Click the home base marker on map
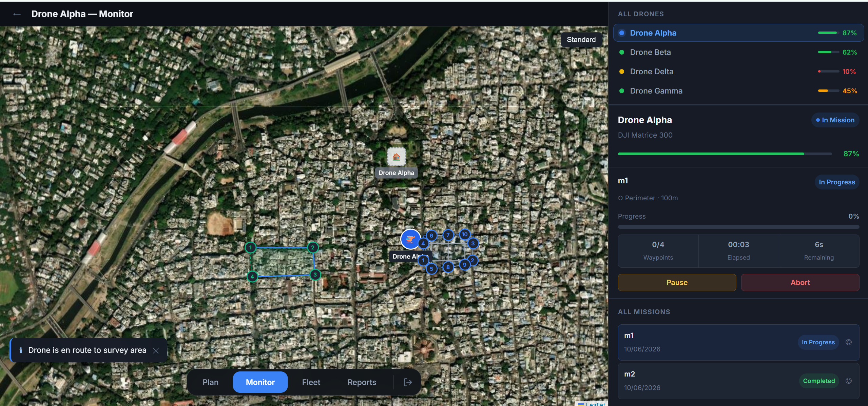The image size is (868, 406). click(x=396, y=157)
